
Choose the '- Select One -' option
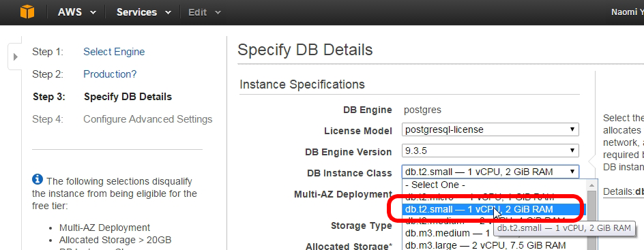pos(494,185)
